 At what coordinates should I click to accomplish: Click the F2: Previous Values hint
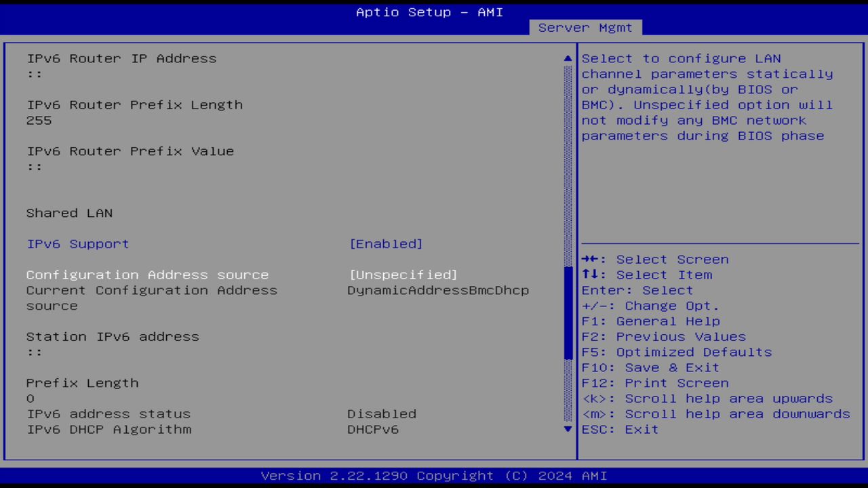664,336
